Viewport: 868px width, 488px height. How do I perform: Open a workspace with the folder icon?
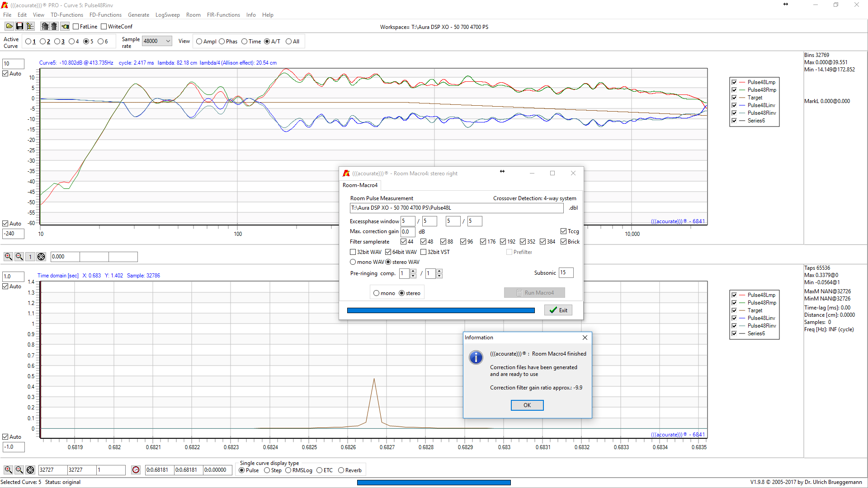pos(9,27)
